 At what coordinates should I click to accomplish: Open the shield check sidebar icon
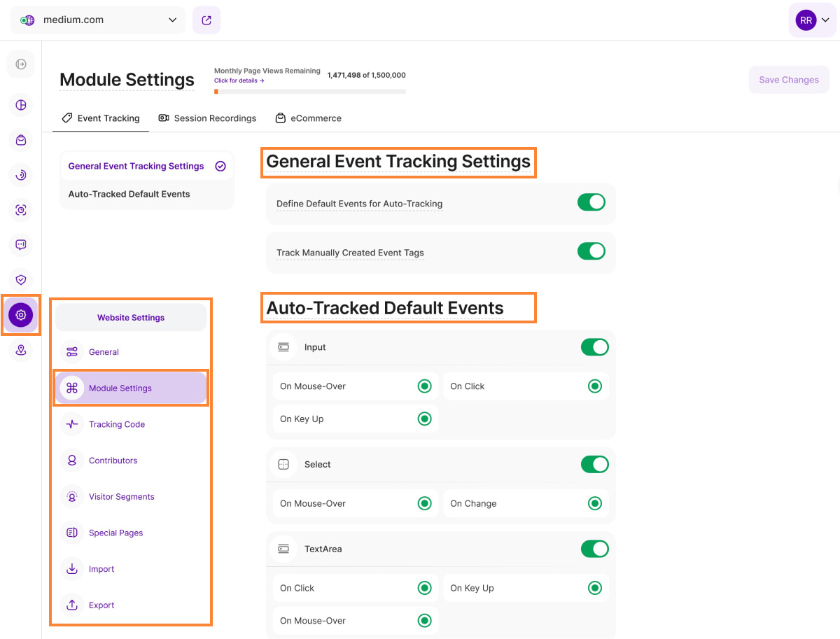pyautogui.click(x=21, y=280)
